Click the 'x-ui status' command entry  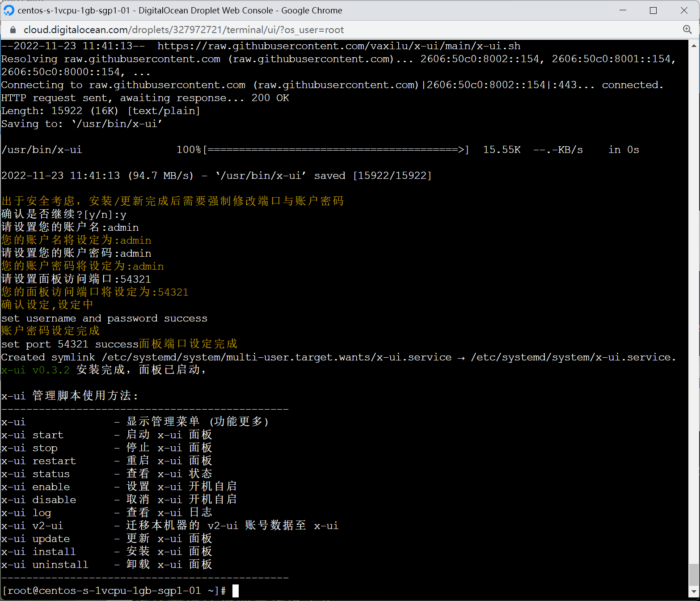(36, 474)
